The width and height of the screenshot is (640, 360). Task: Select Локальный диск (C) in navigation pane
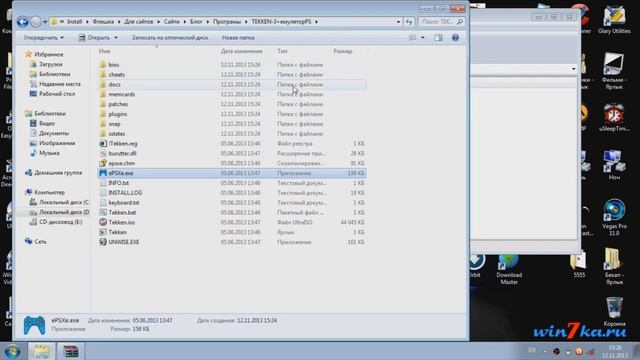64,202
